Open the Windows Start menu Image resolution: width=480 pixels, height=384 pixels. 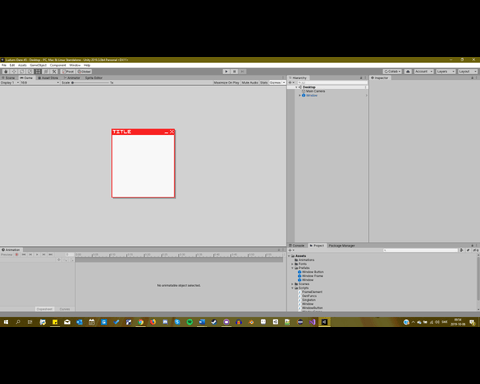[x=6, y=322]
